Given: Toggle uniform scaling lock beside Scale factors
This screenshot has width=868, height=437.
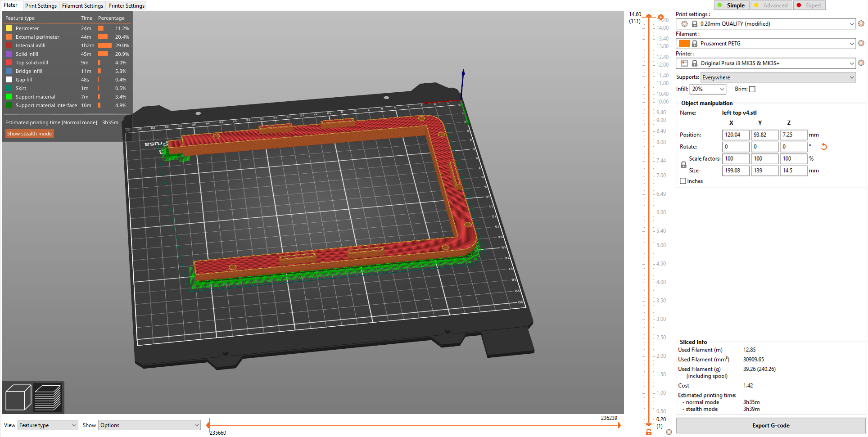Looking at the screenshot, I should click(x=683, y=165).
